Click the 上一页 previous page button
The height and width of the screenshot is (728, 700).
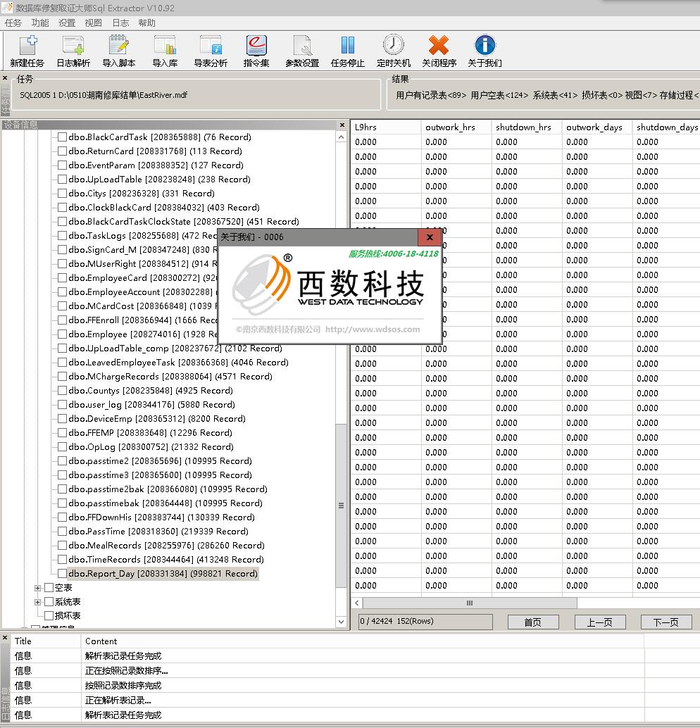(x=600, y=622)
